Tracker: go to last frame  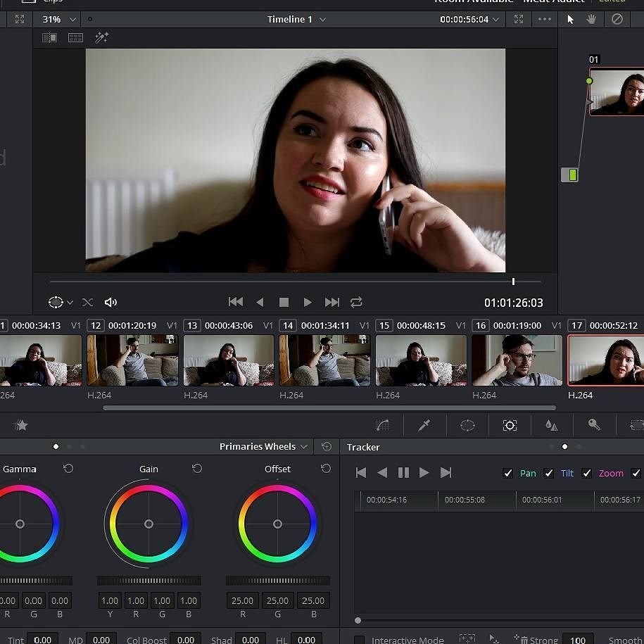(446, 473)
